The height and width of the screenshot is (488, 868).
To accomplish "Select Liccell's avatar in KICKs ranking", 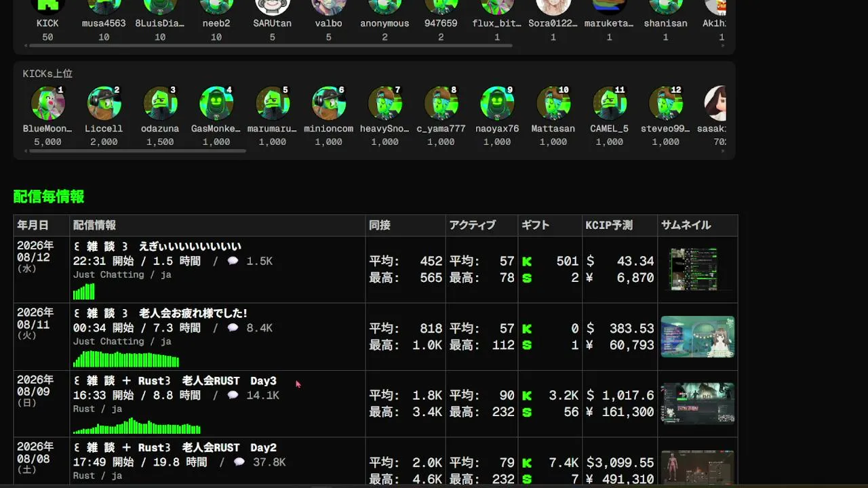I will click(x=104, y=104).
